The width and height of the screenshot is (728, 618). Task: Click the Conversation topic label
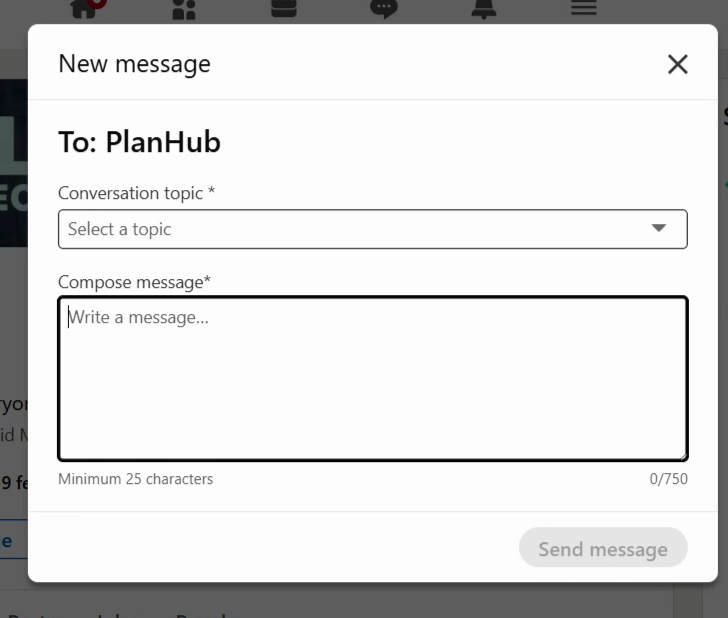click(x=136, y=193)
